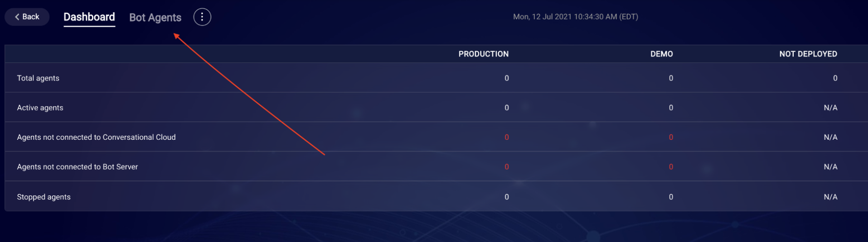The height and width of the screenshot is (242, 868).
Task: Click the NOT DEPLOYED column header
Action: [808, 54]
